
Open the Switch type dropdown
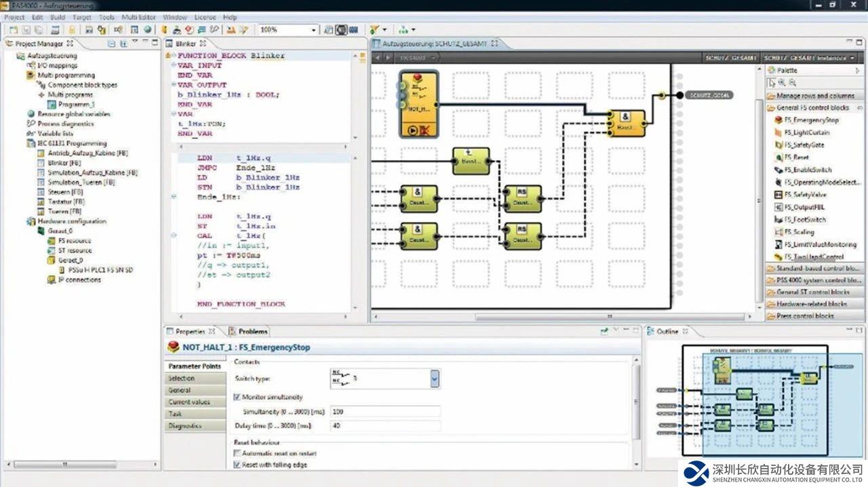pos(434,378)
